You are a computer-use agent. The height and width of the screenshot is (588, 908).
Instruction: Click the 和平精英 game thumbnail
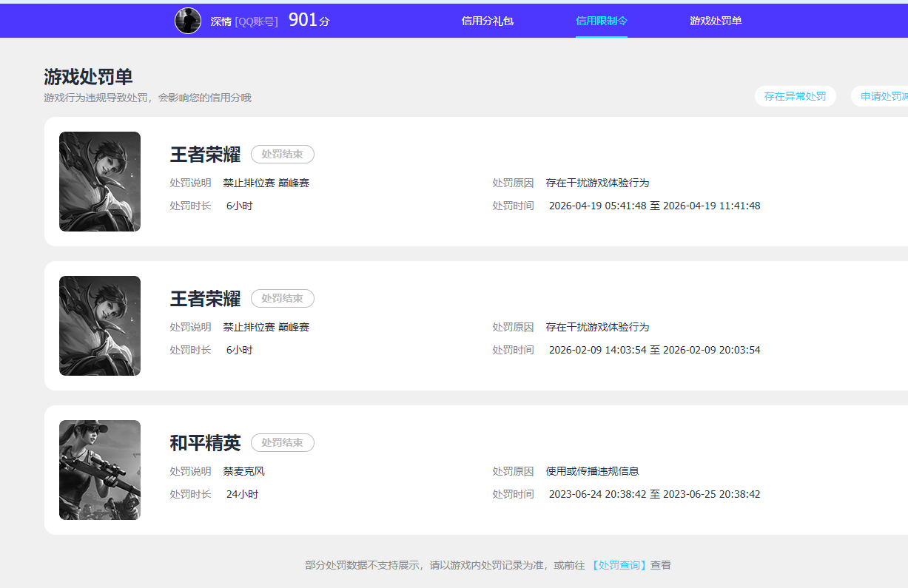pos(100,470)
